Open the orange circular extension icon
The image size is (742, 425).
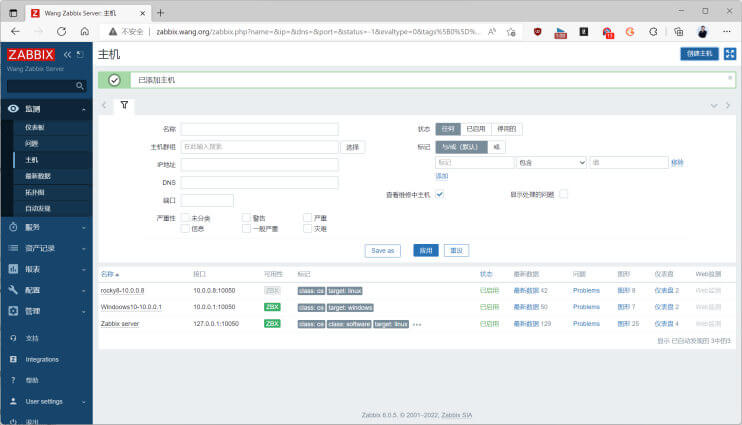tap(630, 32)
